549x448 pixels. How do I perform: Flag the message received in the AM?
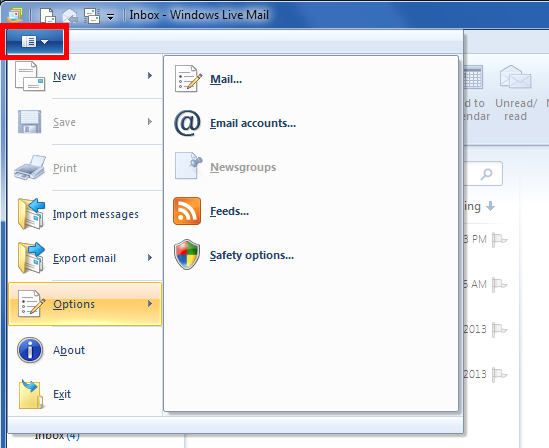[x=499, y=285]
